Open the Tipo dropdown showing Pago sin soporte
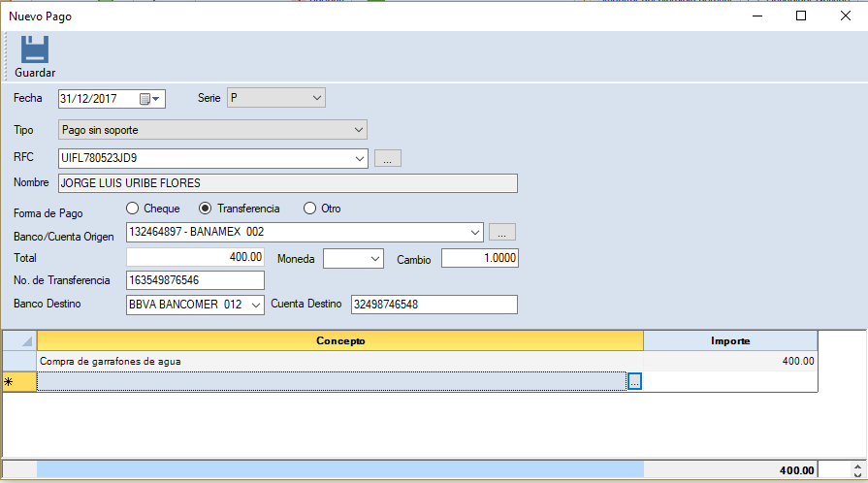The image size is (868, 483). point(358,129)
